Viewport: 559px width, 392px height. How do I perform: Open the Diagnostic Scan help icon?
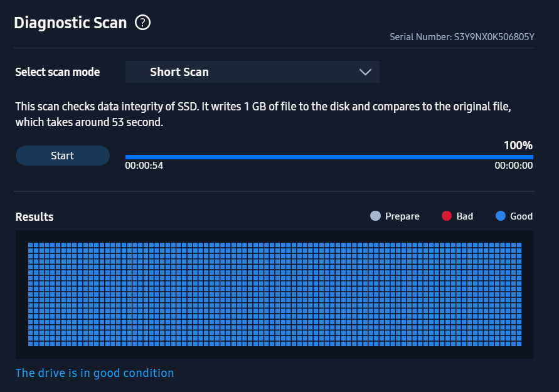[142, 23]
